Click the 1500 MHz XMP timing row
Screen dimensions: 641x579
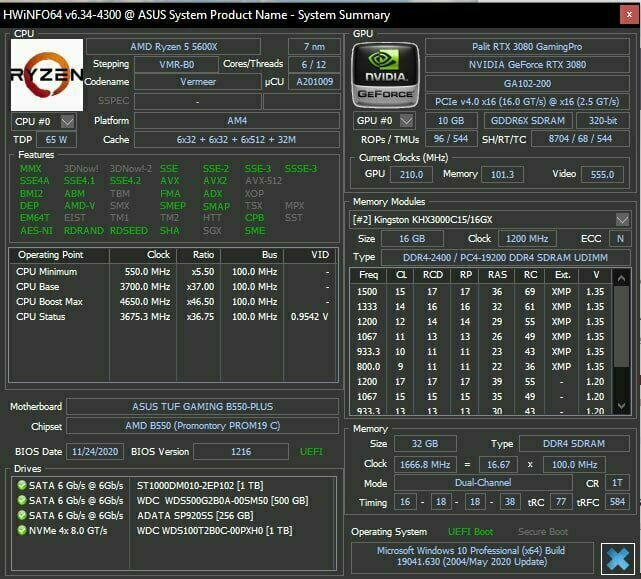[482, 292]
